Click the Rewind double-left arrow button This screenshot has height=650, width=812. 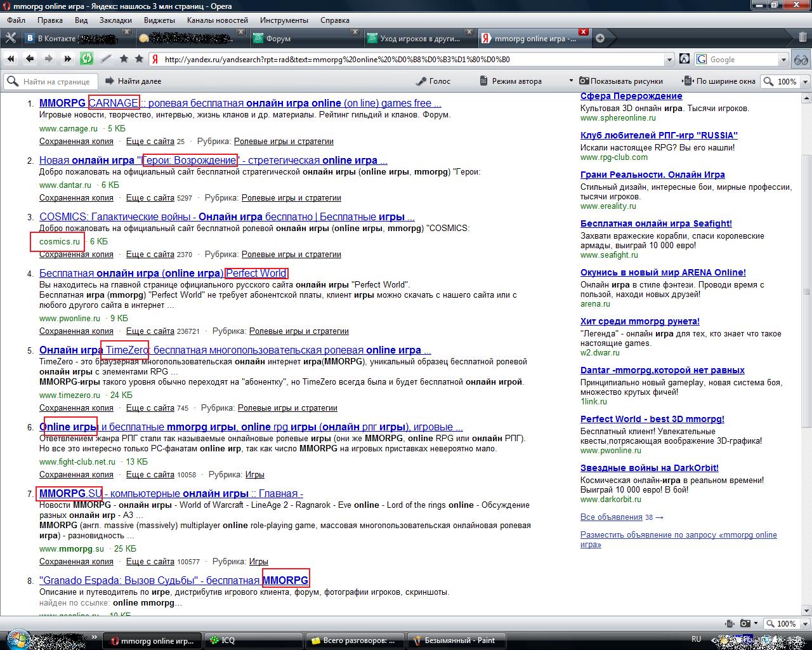coord(11,59)
